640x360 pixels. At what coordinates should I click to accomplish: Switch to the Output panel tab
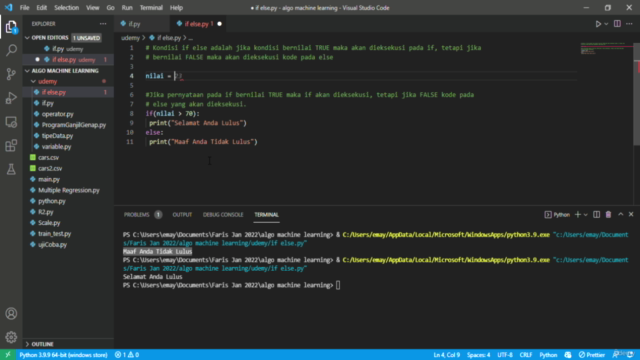pyautogui.click(x=182, y=215)
